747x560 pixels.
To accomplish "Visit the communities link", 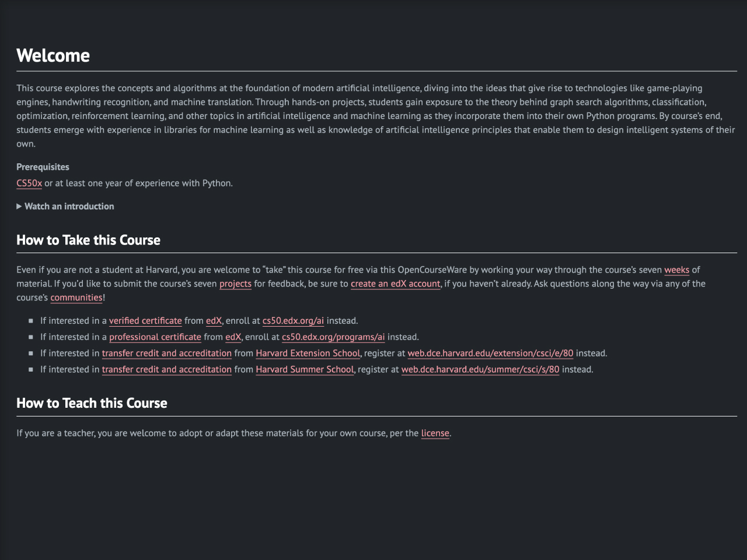I will click(76, 298).
